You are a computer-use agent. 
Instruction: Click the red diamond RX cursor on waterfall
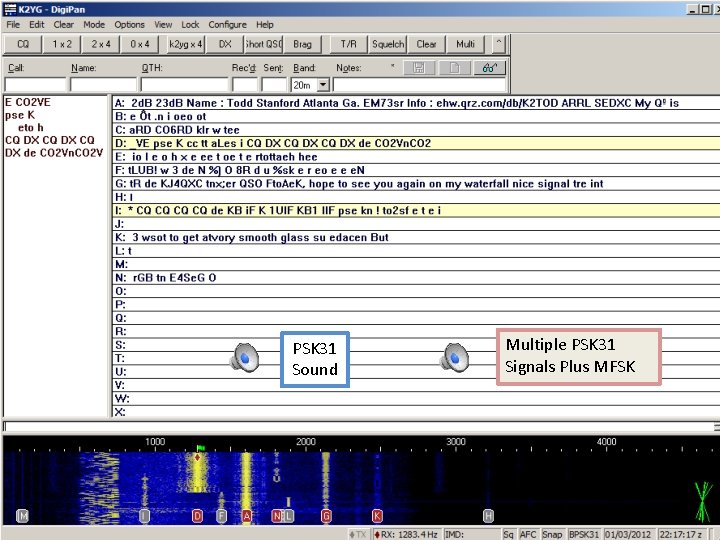[x=197, y=457]
